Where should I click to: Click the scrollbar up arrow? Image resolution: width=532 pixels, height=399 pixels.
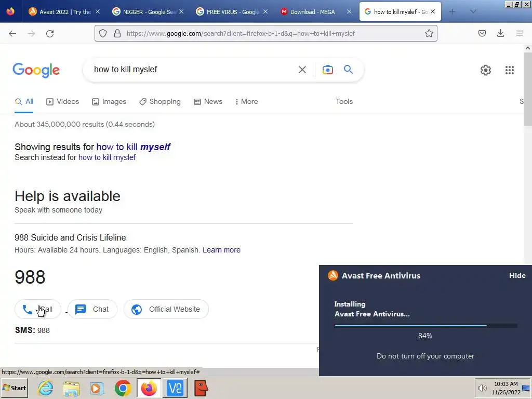click(528, 48)
